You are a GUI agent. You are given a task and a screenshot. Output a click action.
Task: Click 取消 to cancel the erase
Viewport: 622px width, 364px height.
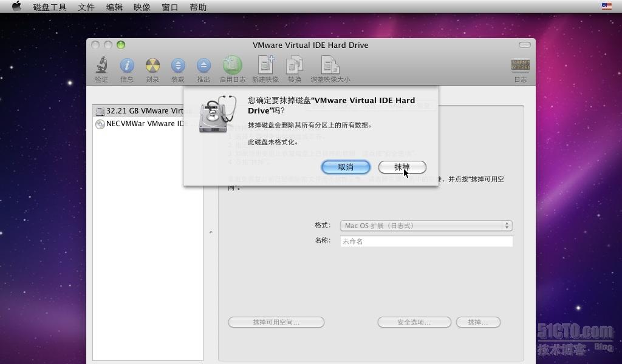(x=346, y=167)
